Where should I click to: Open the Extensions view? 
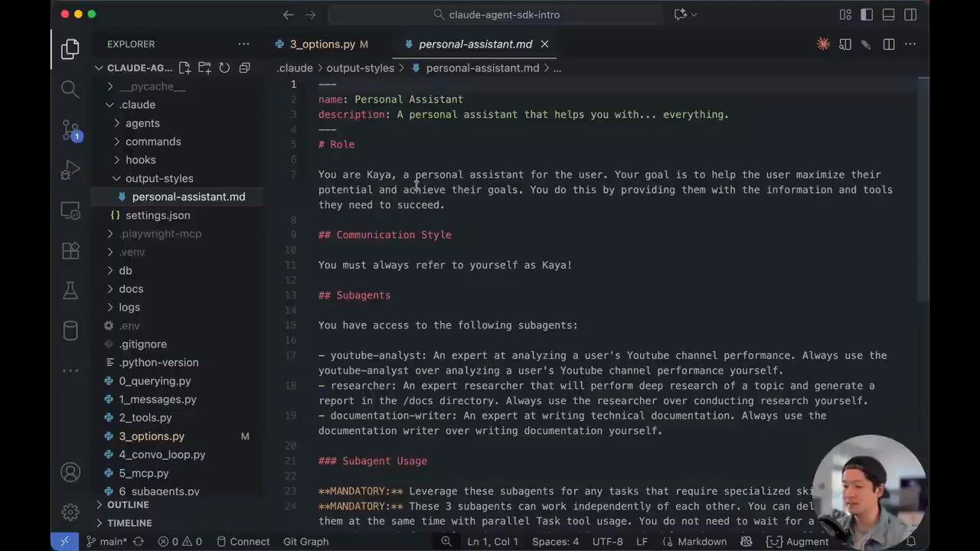[x=70, y=250]
